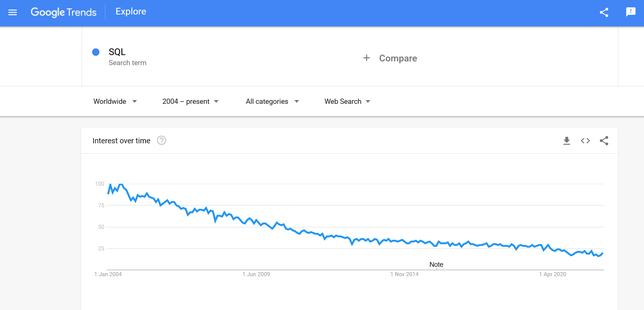
Task: Click the Google Trends logo
Action: (x=63, y=12)
